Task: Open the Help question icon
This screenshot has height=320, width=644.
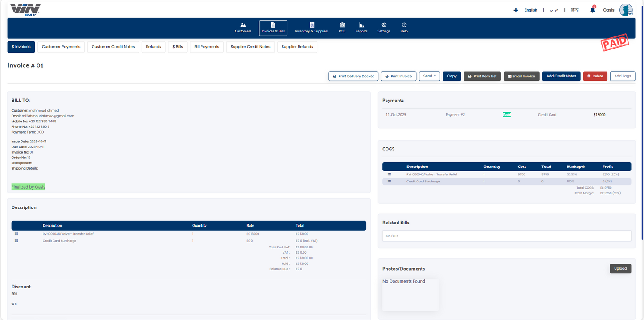Action: [404, 25]
